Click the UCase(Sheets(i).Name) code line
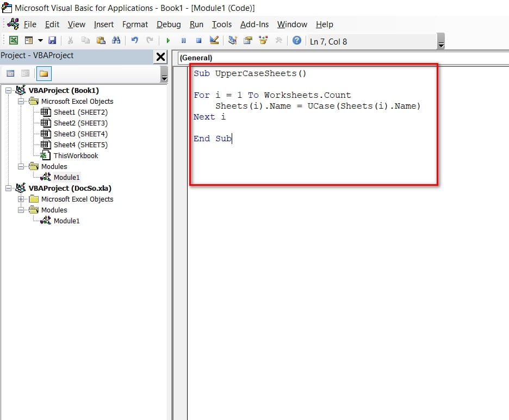This screenshot has width=509, height=420. [x=318, y=106]
